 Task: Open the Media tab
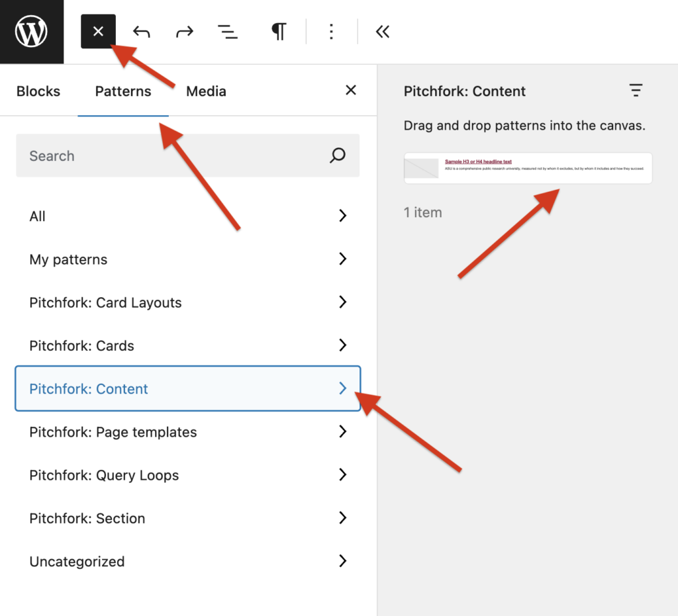pos(207,91)
